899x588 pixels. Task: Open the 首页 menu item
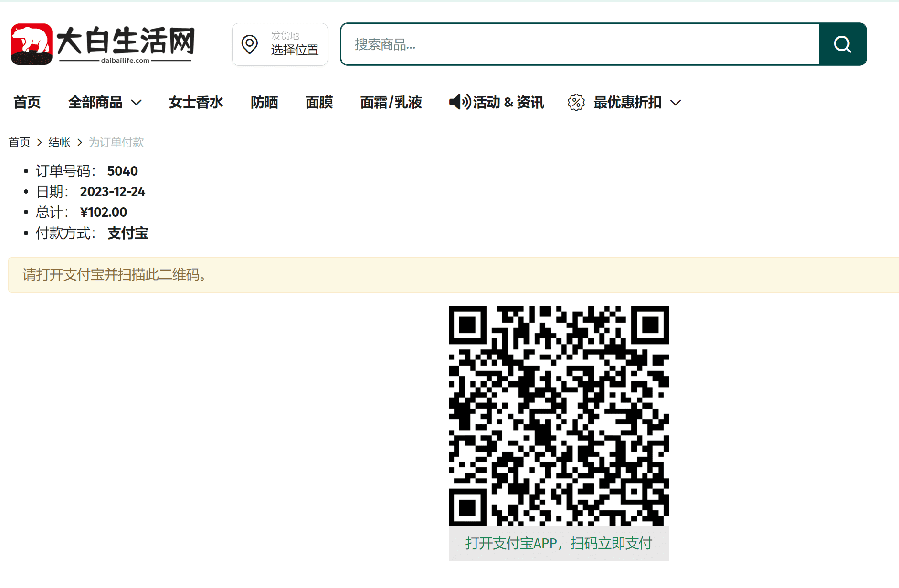[x=27, y=102]
